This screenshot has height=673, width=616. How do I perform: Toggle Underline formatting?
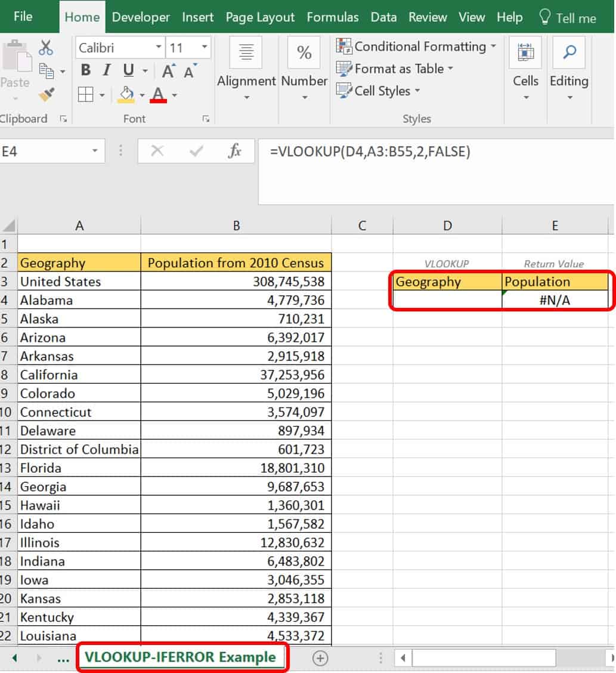click(x=128, y=70)
